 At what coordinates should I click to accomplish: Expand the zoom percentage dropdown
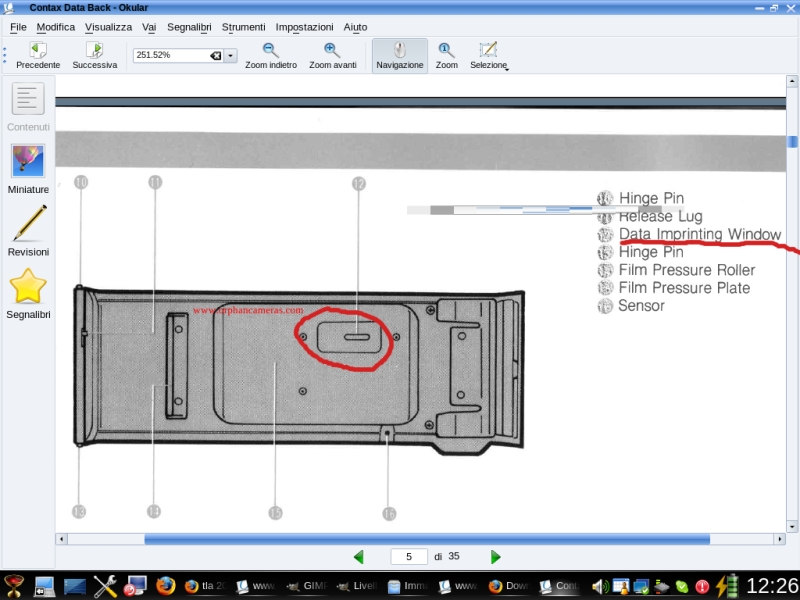pyautogui.click(x=231, y=56)
